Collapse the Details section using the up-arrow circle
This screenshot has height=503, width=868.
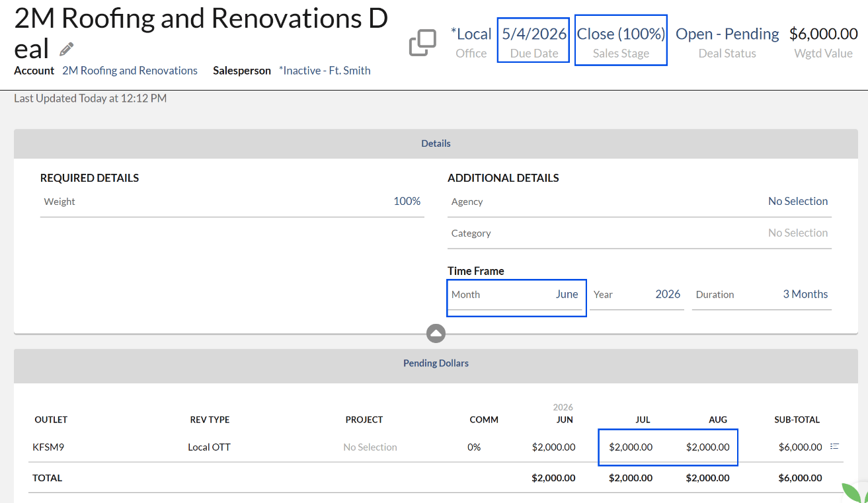[436, 333]
